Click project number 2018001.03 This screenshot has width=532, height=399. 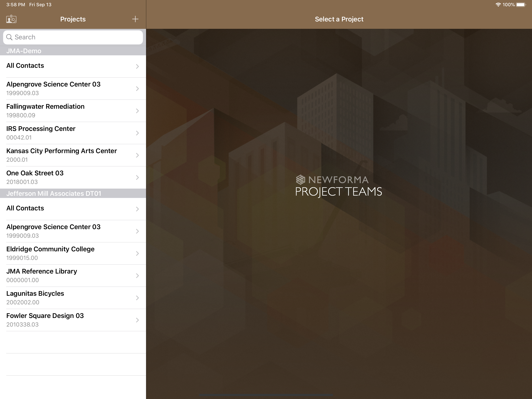pyautogui.click(x=22, y=182)
